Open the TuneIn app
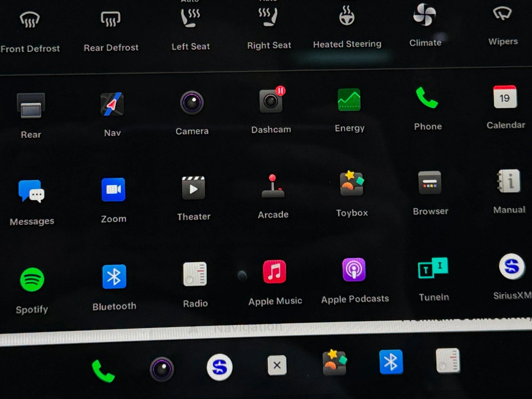 [x=433, y=268]
